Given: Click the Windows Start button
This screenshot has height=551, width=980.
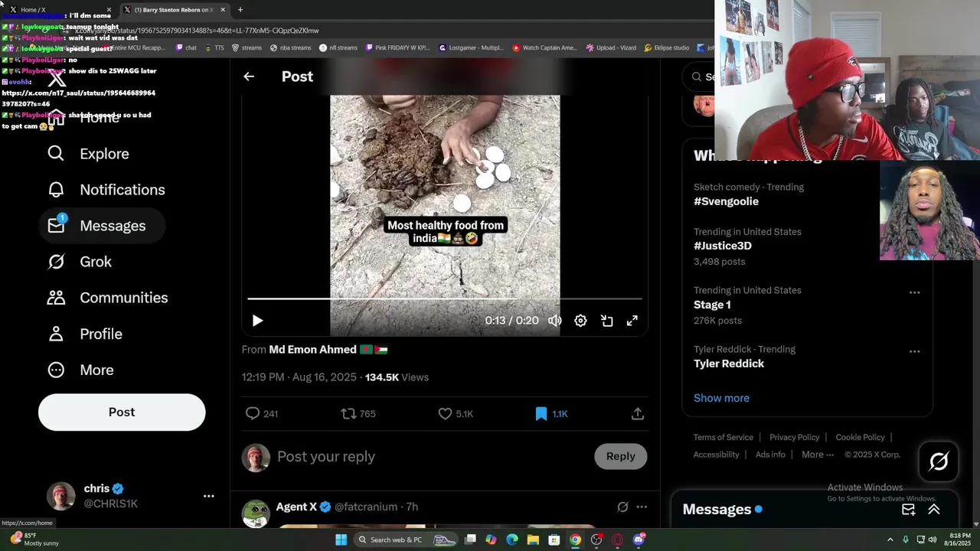Looking at the screenshot, I should [341, 540].
